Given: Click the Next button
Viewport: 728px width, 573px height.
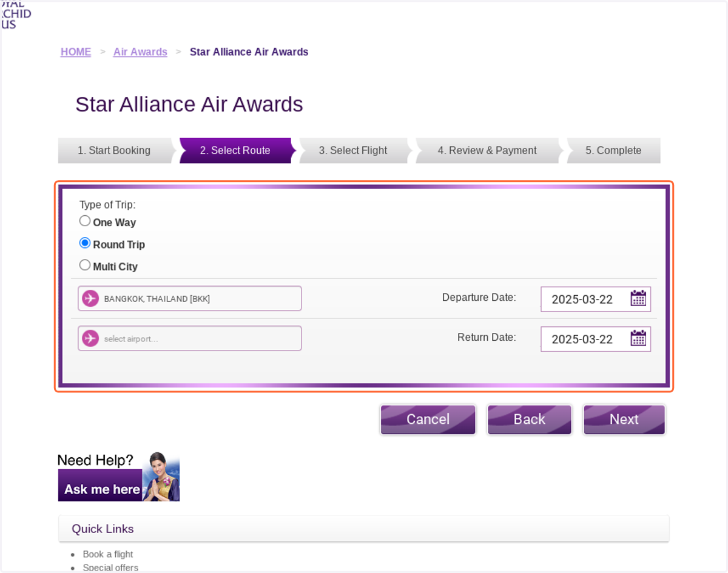Looking at the screenshot, I should [624, 420].
